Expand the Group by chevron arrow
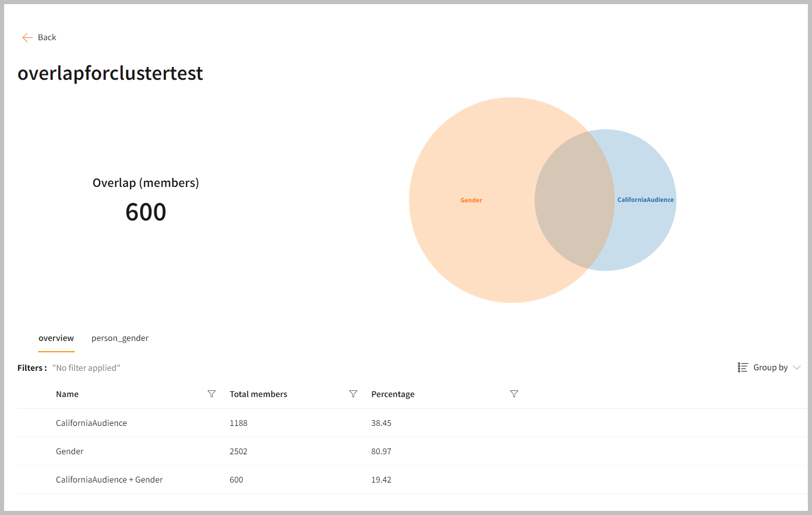 [x=797, y=368]
